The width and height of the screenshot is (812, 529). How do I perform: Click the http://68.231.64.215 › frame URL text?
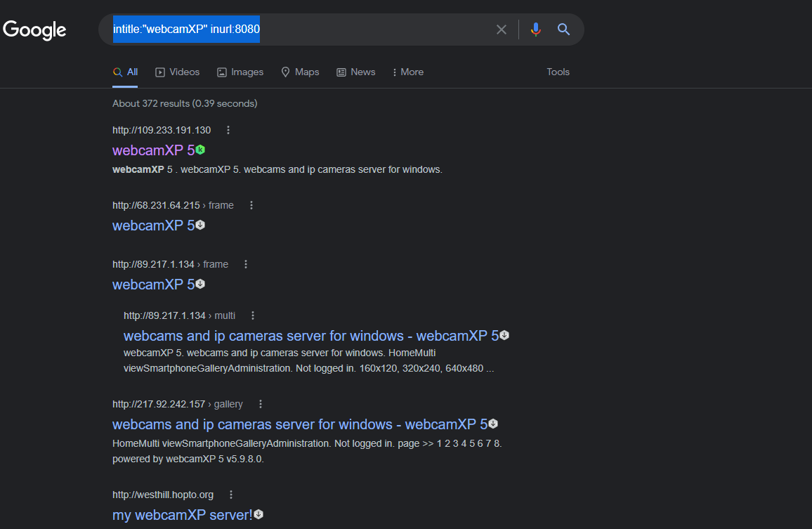pos(173,205)
